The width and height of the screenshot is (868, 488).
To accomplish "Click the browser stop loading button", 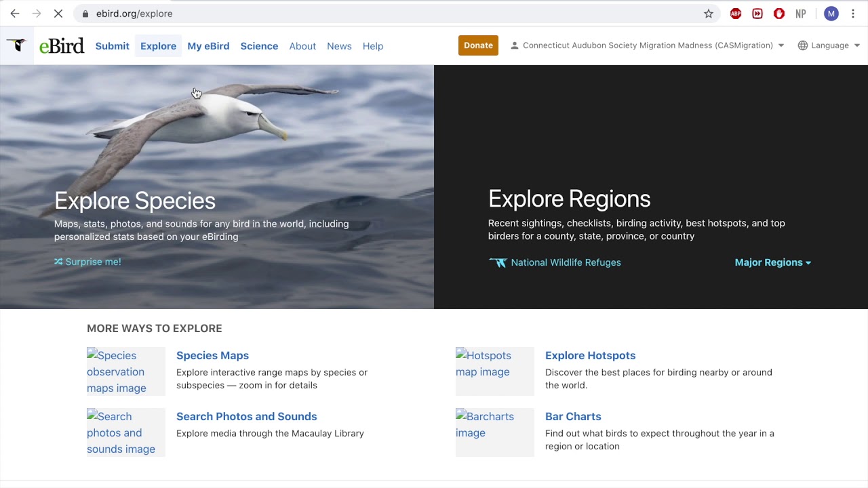I will coord(58,14).
